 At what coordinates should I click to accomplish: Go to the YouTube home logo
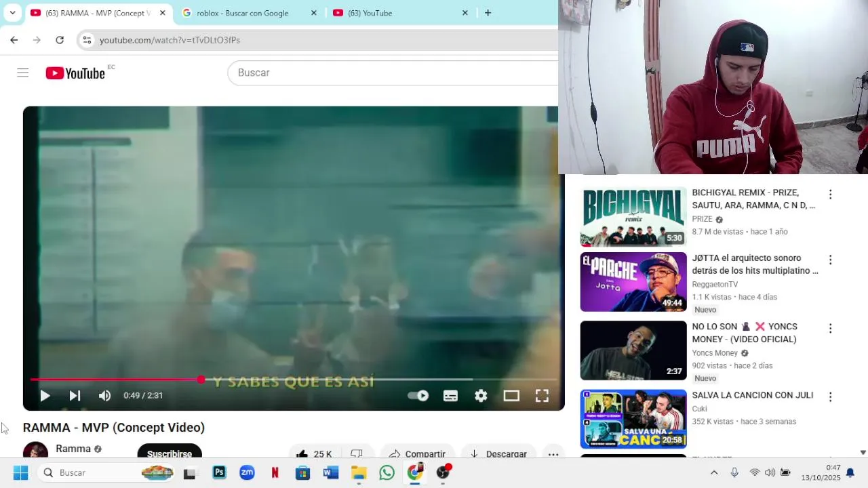(x=75, y=73)
